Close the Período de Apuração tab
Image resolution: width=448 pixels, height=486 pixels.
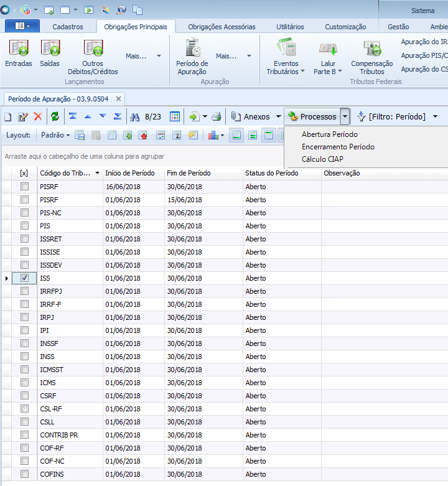click(118, 99)
